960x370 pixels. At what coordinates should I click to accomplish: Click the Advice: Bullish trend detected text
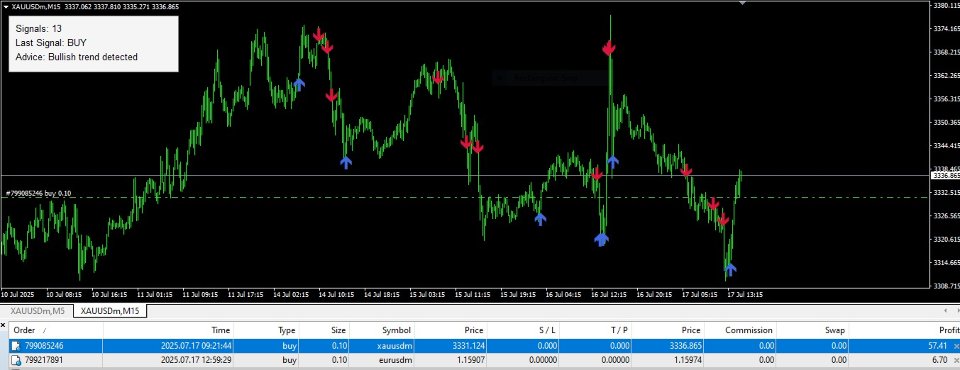[x=77, y=57]
